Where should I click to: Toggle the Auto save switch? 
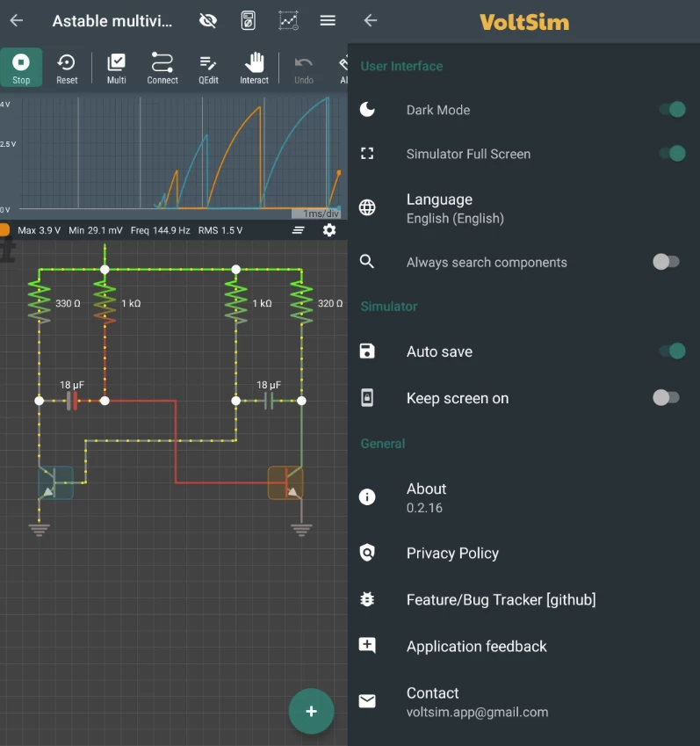[671, 351]
